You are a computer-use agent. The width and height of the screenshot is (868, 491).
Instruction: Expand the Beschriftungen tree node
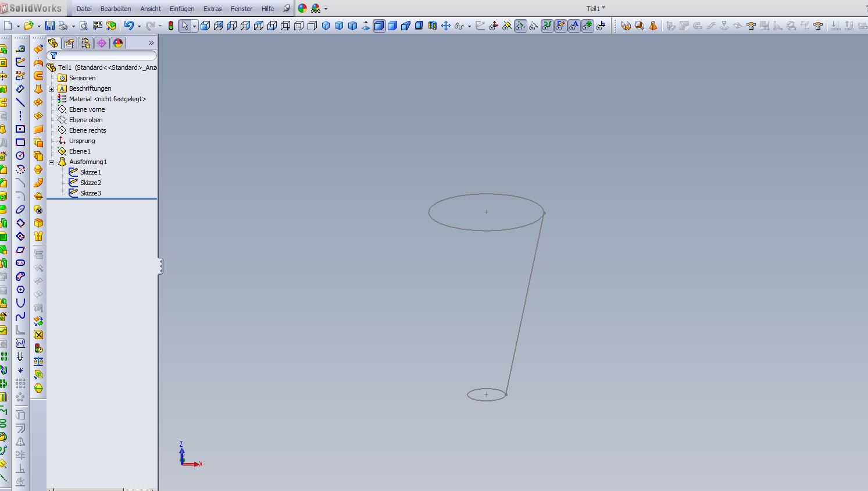(x=52, y=89)
